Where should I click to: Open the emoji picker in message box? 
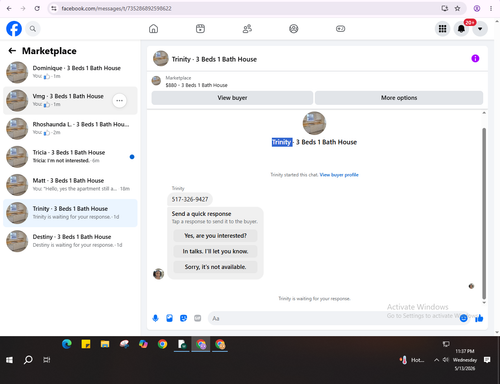point(464,318)
